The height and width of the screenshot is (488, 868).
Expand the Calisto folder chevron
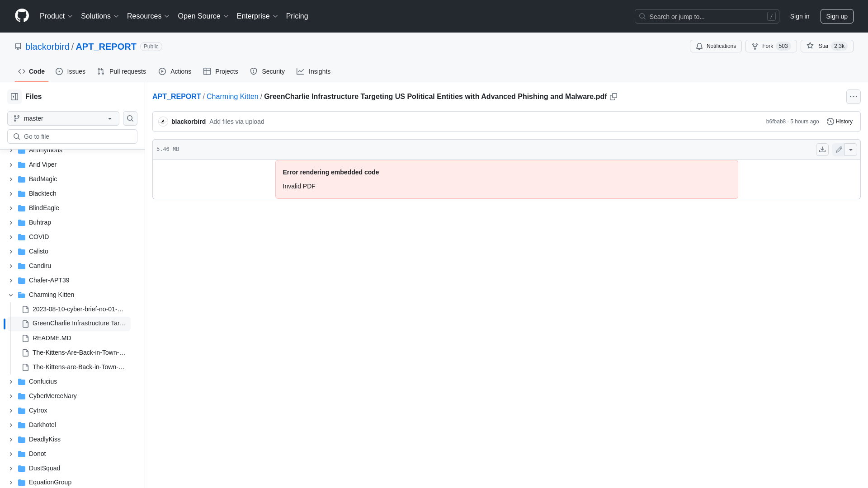point(11,252)
